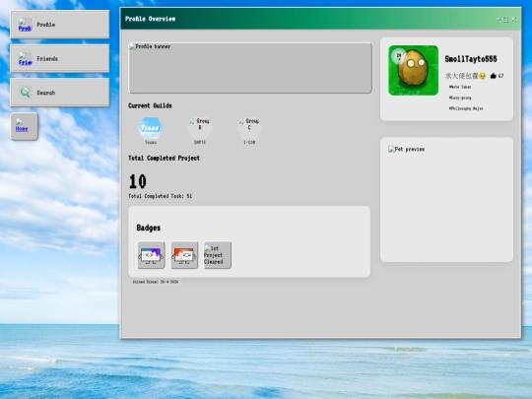Click the guild name under Group B
This screenshot has height=399, width=532.
click(200, 143)
